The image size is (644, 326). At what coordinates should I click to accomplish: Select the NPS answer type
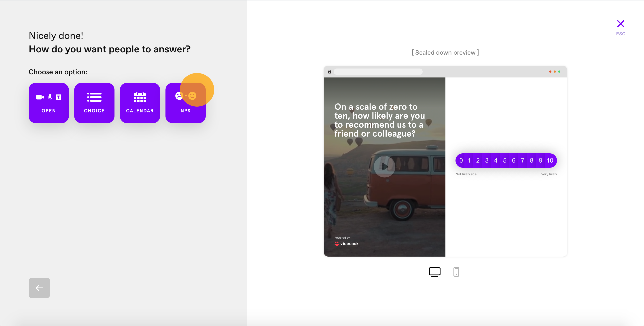186,103
